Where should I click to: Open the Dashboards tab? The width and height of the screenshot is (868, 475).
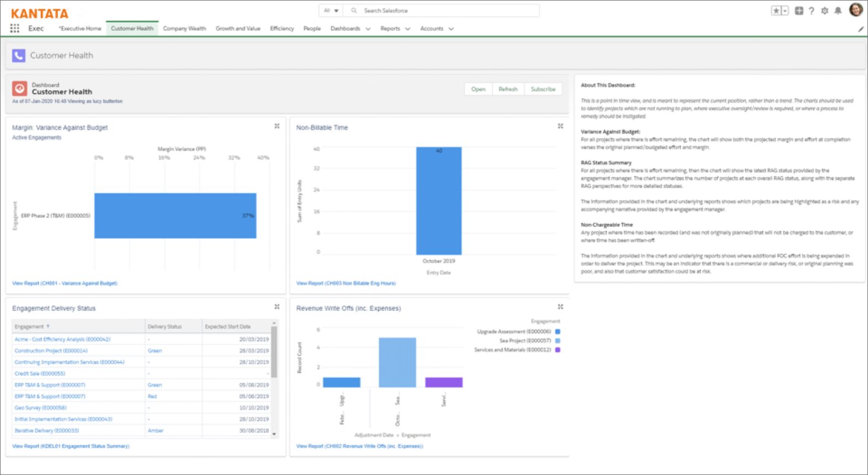(345, 29)
